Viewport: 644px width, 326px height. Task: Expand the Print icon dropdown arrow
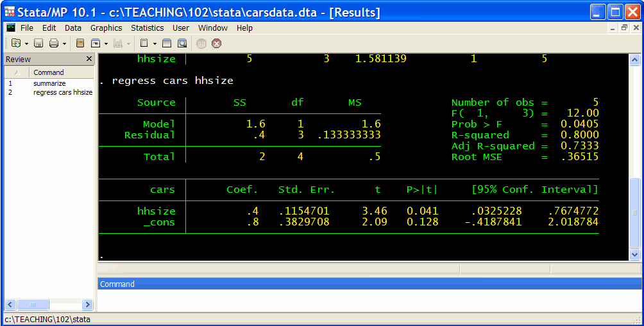point(64,44)
